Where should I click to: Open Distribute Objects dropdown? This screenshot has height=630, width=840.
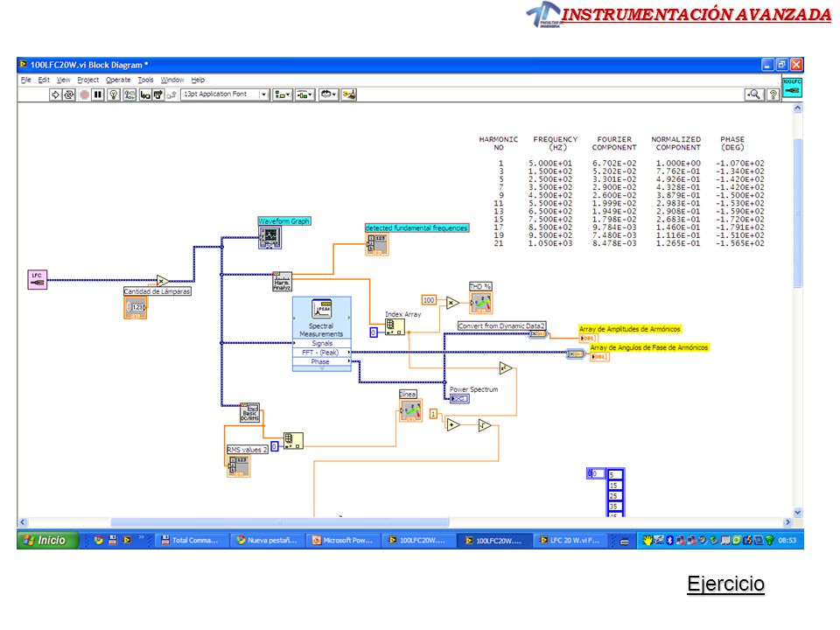[x=304, y=94]
